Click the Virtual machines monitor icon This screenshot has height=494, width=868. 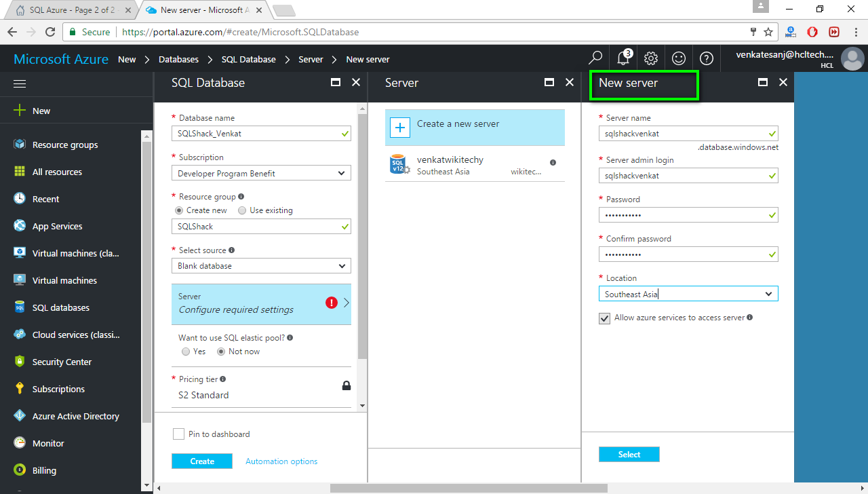[20, 280]
